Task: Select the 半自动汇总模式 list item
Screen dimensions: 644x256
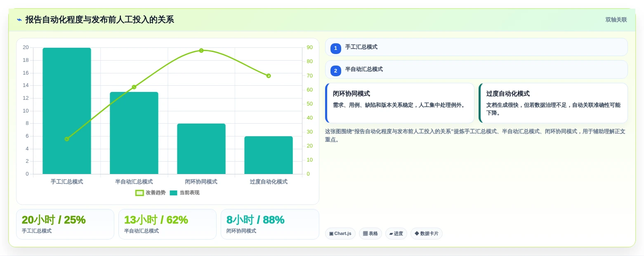Action: [x=476, y=70]
